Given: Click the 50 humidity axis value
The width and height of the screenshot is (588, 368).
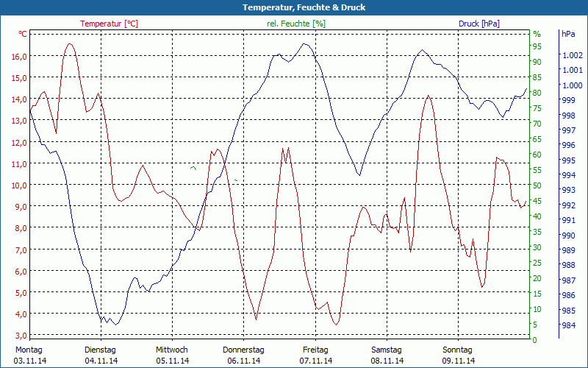Looking at the screenshot, I should point(537,185).
